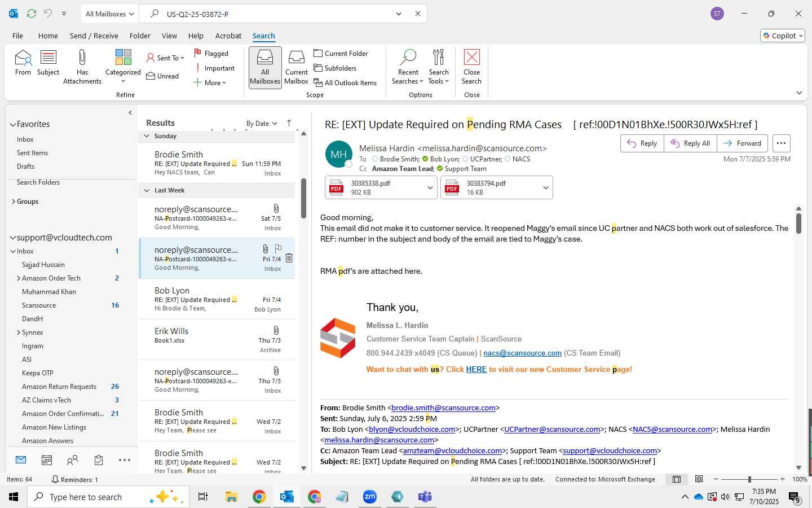Click the Undo icon in title bar
This screenshot has width=812, height=508.
point(48,14)
